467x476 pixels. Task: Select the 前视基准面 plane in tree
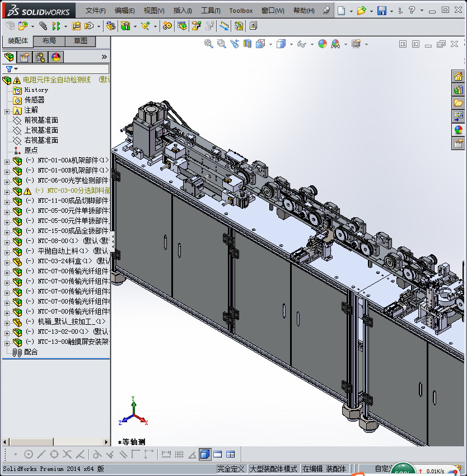[41, 120]
